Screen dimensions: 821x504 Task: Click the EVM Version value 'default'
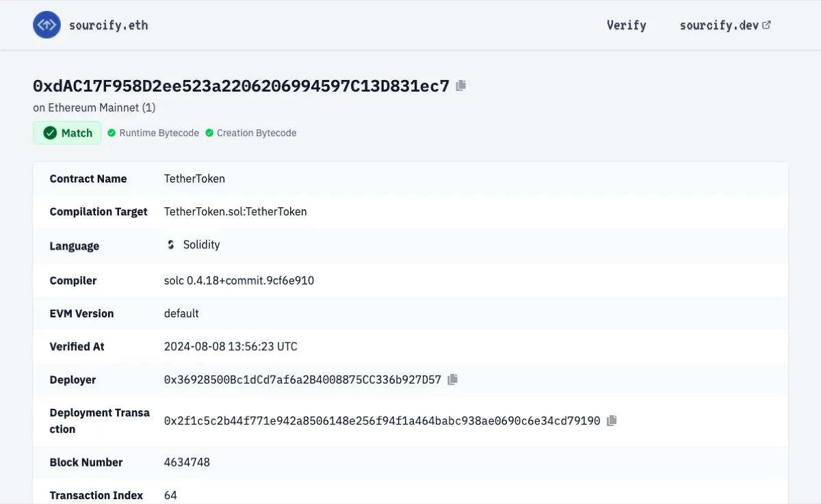tap(181, 313)
